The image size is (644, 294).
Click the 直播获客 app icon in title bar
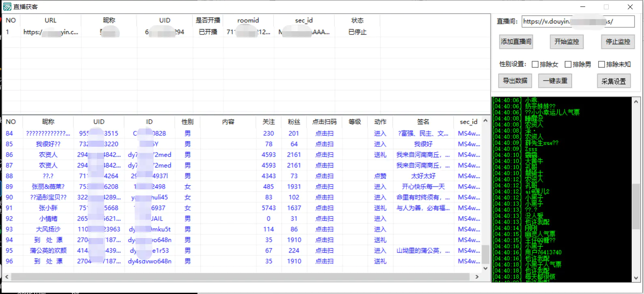7,7
